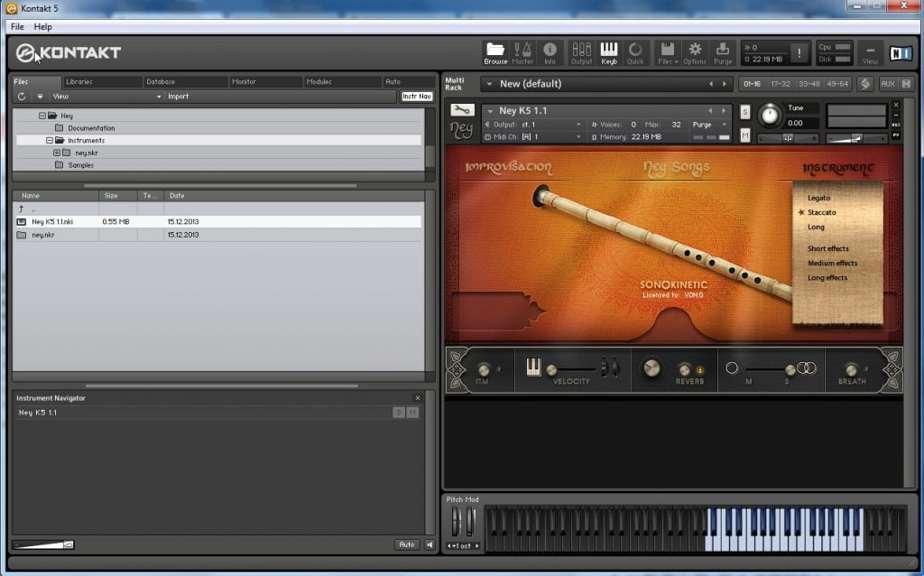This screenshot has width=924, height=576.
Task: Select the stereo overlapping circles icon
Action: click(806, 367)
